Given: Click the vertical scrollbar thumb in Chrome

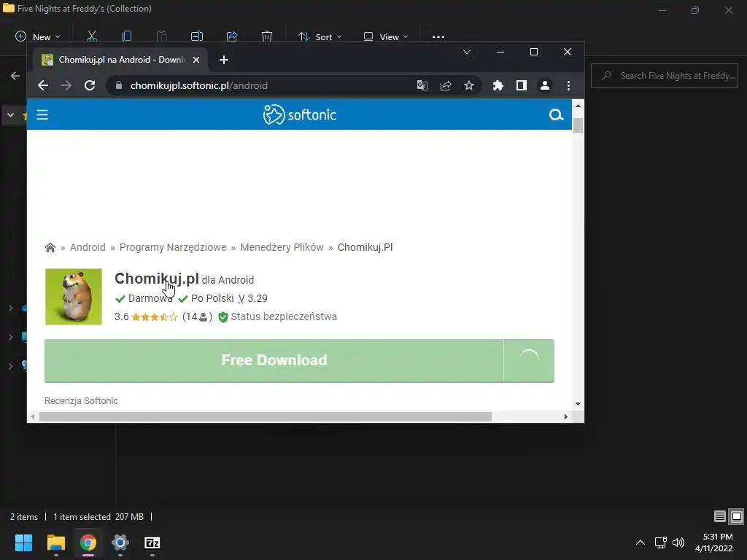Looking at the screenshot, I should coord(578,125).
